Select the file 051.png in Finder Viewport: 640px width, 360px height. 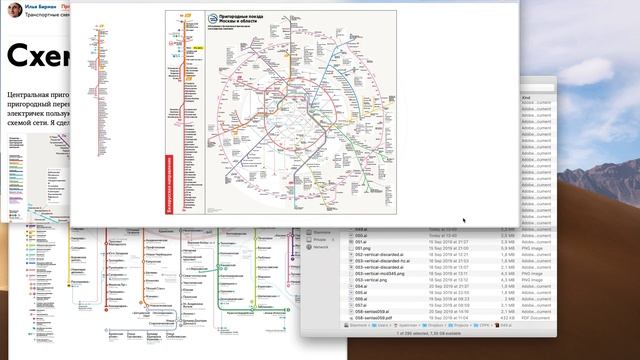pos(362,248)
